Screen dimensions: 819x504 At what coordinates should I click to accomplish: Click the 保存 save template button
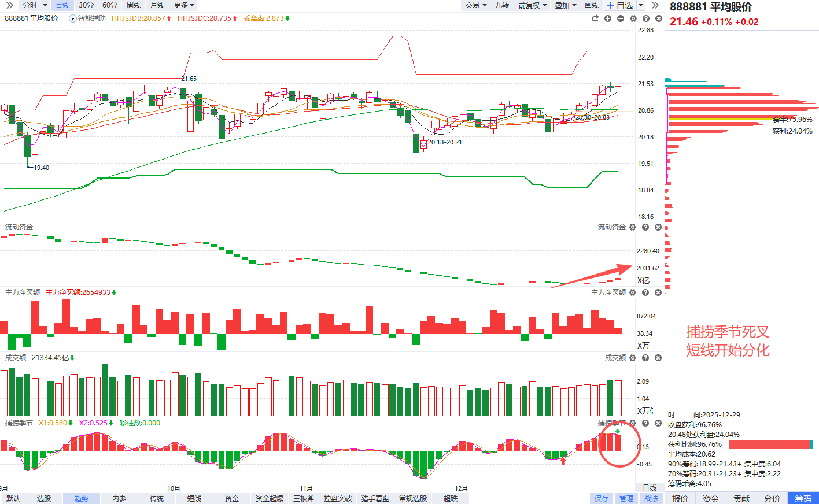[x=602, y=498]
